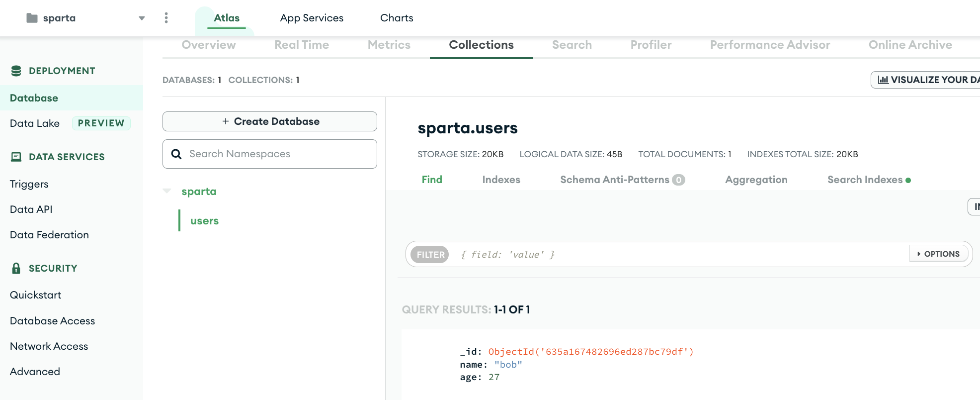Select the Find tab
This screenshot has height=400, width=980.
coord(432,180)
